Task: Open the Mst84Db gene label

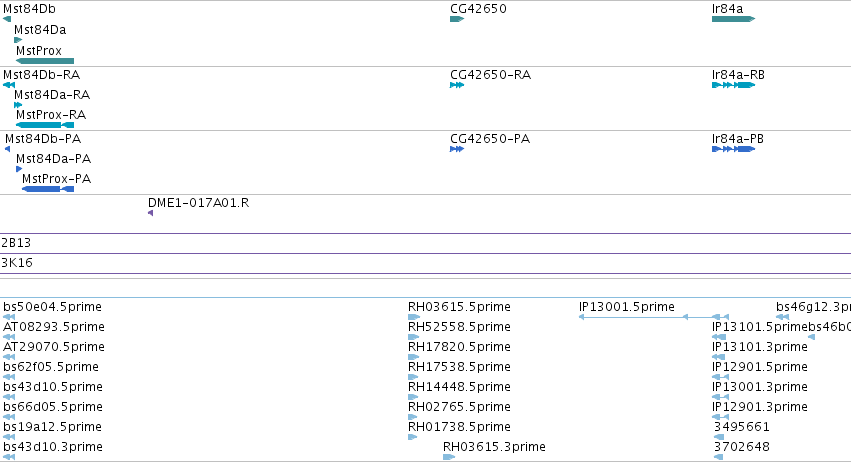Action: click(x=29, y=9)
